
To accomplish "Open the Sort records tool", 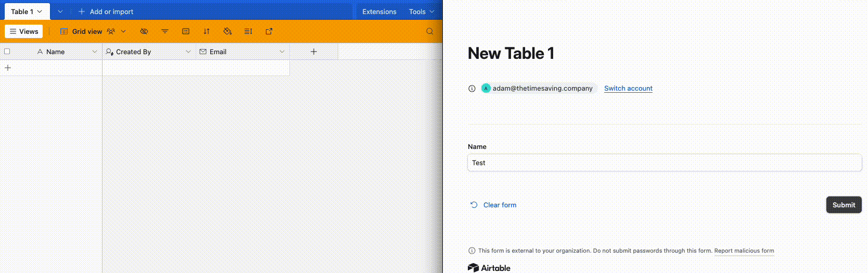I will point(207,31).
